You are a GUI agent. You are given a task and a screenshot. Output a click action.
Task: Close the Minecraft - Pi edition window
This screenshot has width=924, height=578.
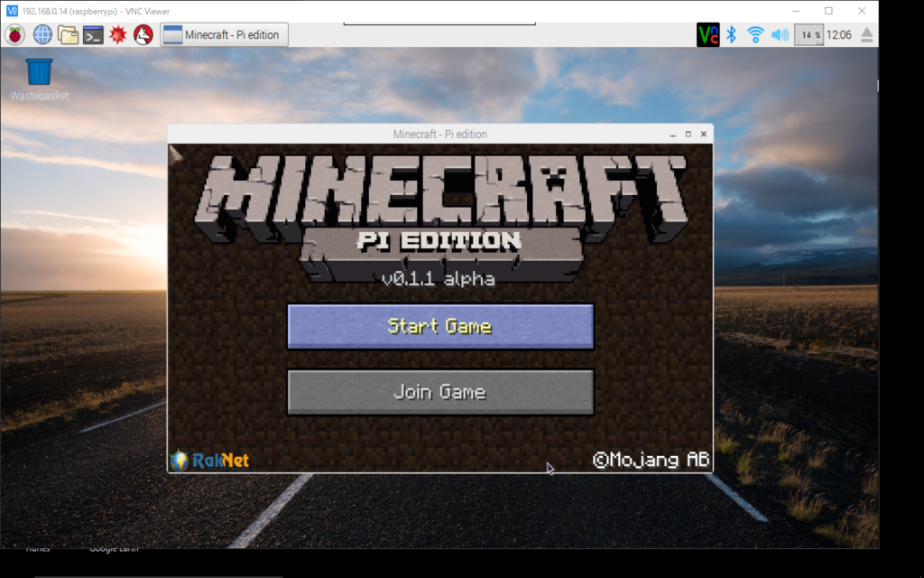(x=703, y=135)
